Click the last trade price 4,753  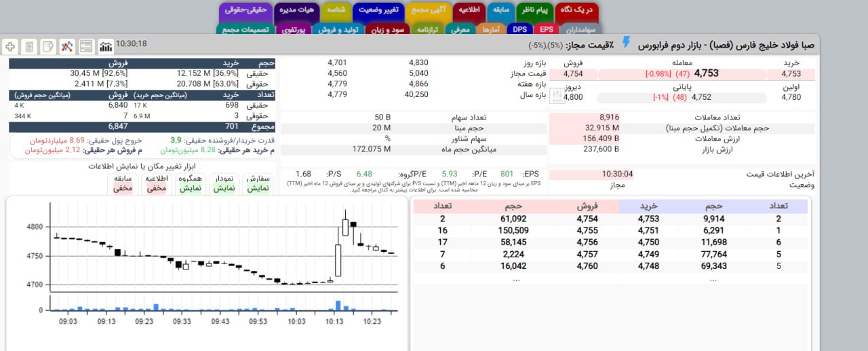(706, 73)
